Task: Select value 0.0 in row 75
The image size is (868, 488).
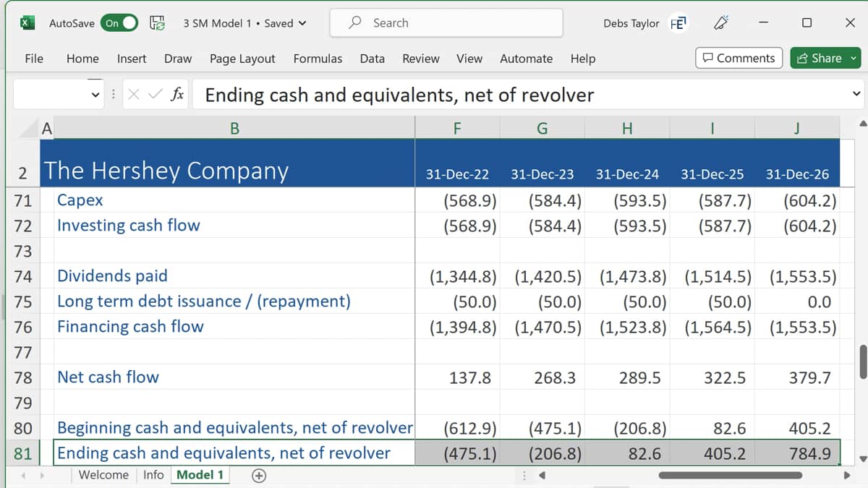Action: (x=797, y=301)
